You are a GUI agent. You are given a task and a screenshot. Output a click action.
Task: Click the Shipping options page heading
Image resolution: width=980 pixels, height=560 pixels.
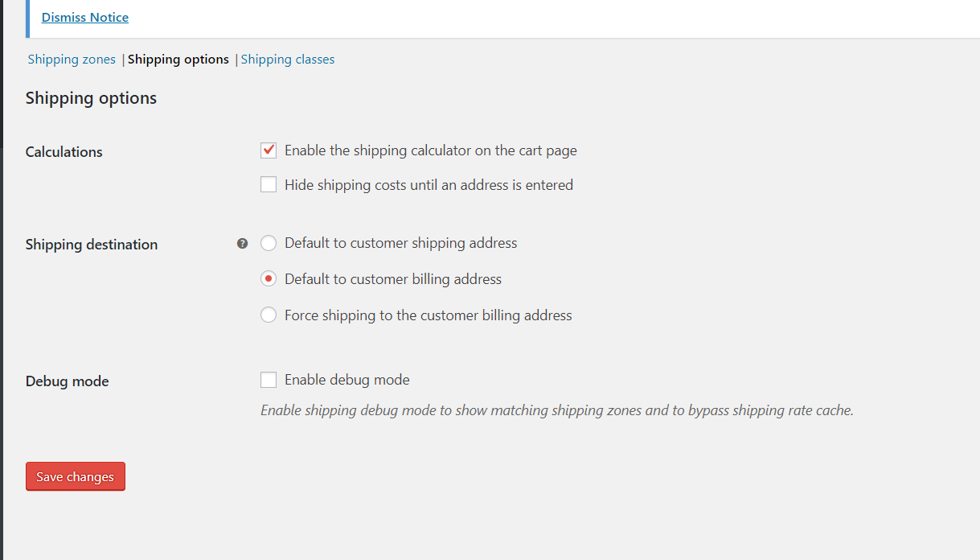91,98
